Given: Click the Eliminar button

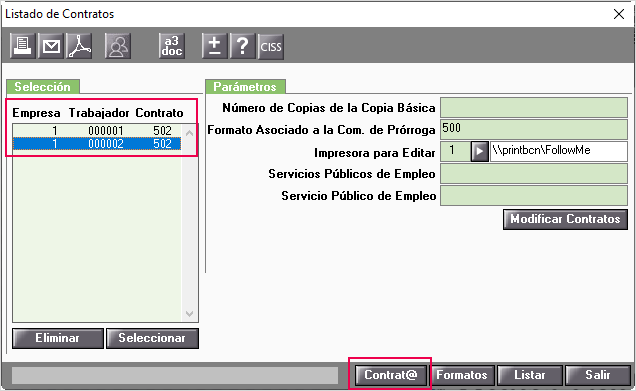Looking at the screenshot, I should [58, 338].
